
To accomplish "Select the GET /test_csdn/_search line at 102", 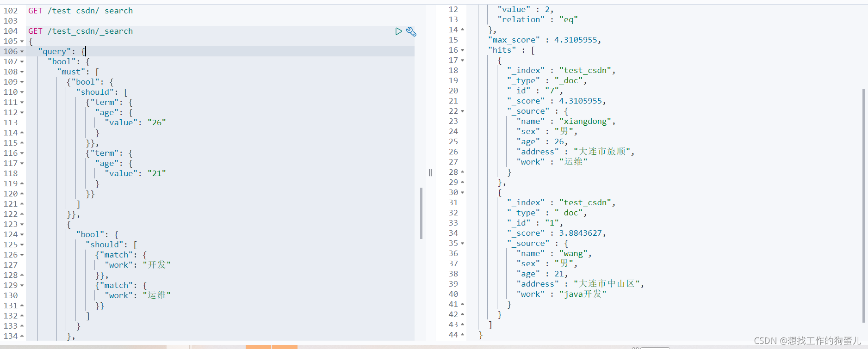I will (x=81, y=11).
